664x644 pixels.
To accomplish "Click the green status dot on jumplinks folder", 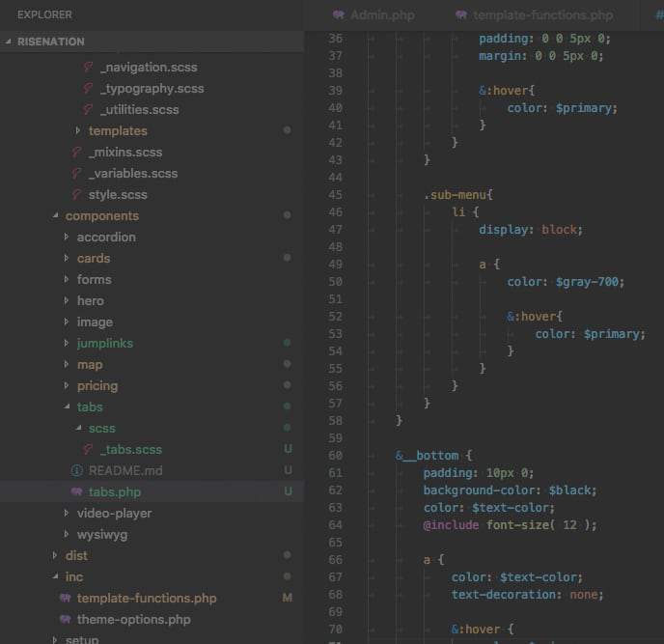I will (x=287, y=343).
